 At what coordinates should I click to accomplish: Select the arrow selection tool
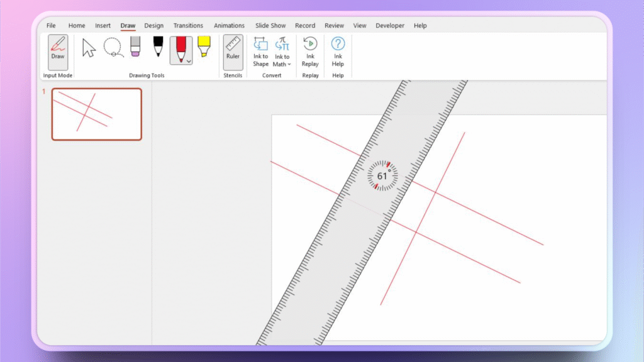point(88,48)
